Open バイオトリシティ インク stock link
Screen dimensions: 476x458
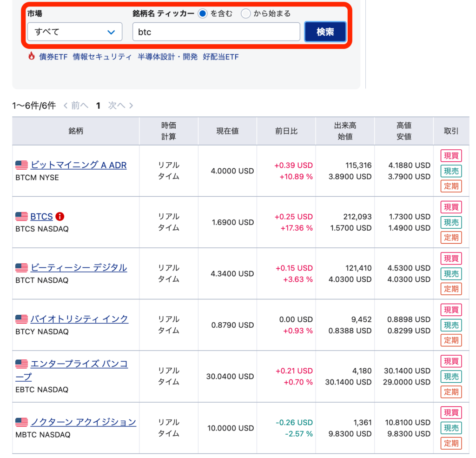click(x=79, y=319)
